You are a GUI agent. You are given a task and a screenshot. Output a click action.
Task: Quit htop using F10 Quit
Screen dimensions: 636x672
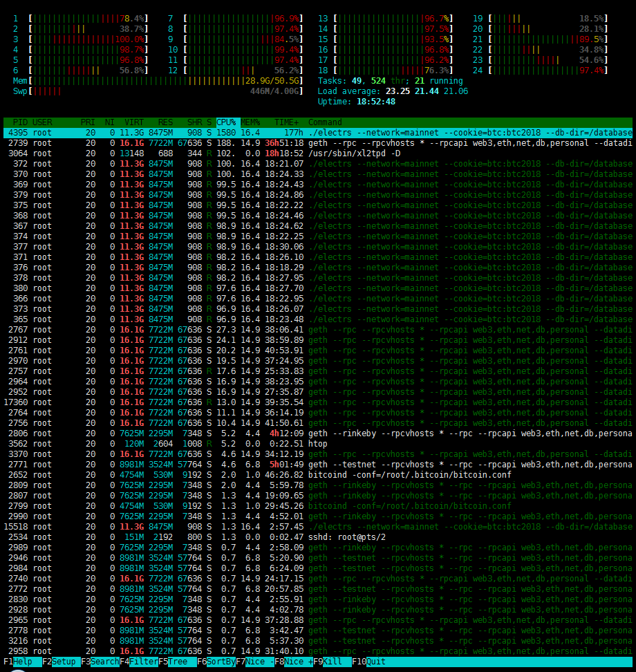368,662
